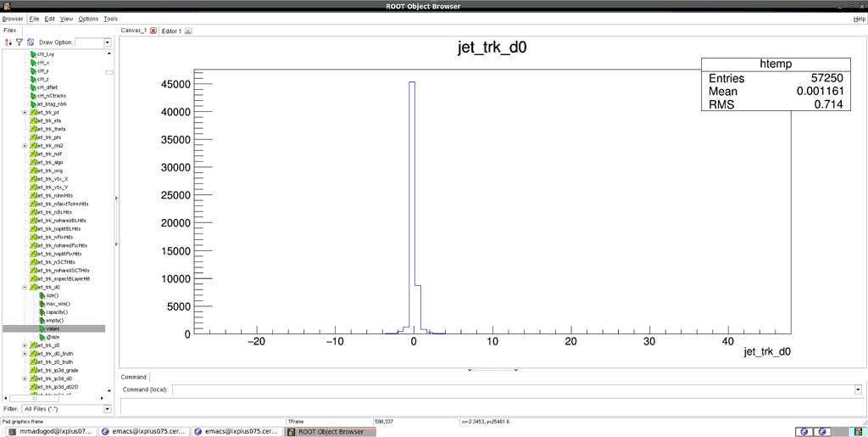This screenshot has width=868, height=437.
Task: Select jet_trk_expectBLayerHit tree row text
Action: [x=64, y=279]
